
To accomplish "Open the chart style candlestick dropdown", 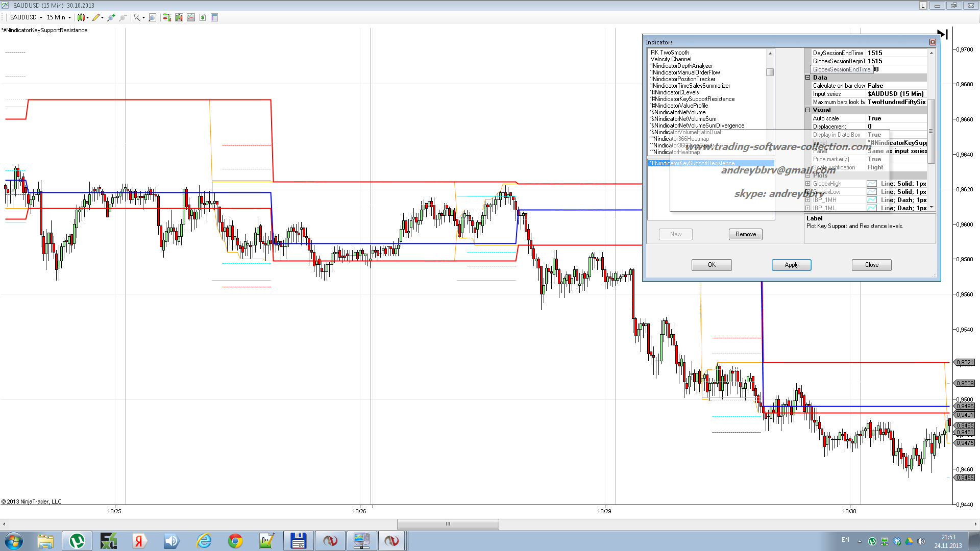I will [x=82, y=17].
